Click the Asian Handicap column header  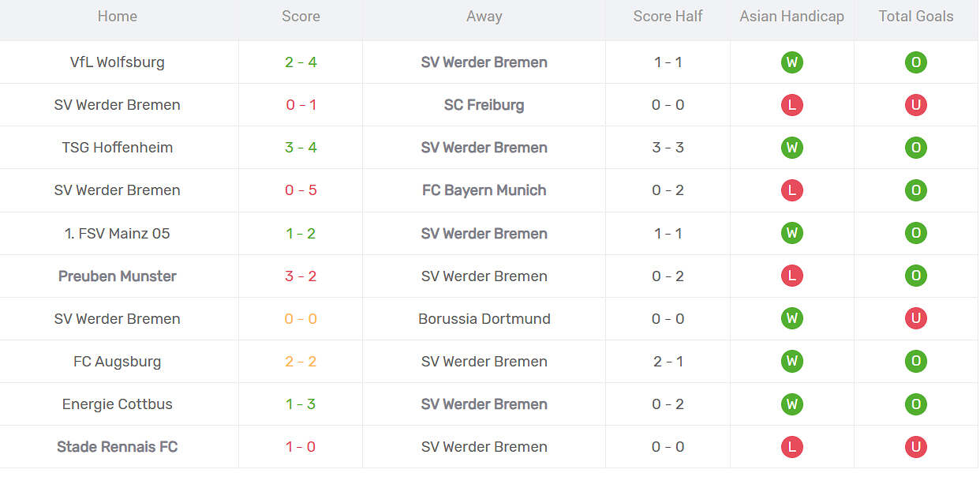click(791, 17)
